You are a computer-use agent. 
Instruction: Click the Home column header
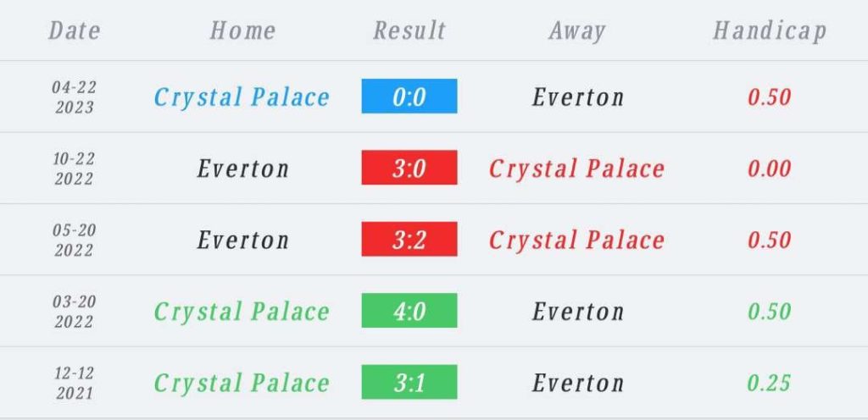[x=242, y=30]
